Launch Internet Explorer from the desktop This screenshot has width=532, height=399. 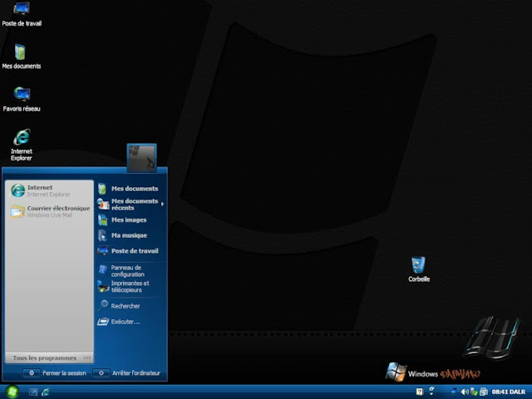[x=22, y=145]
